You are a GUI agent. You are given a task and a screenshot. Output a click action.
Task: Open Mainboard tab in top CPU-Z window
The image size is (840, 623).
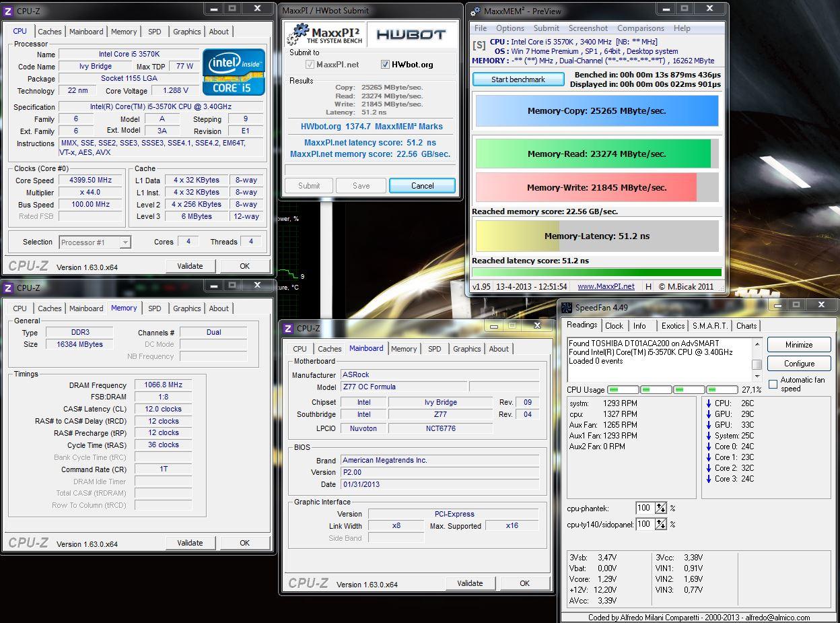pos(86,32)
